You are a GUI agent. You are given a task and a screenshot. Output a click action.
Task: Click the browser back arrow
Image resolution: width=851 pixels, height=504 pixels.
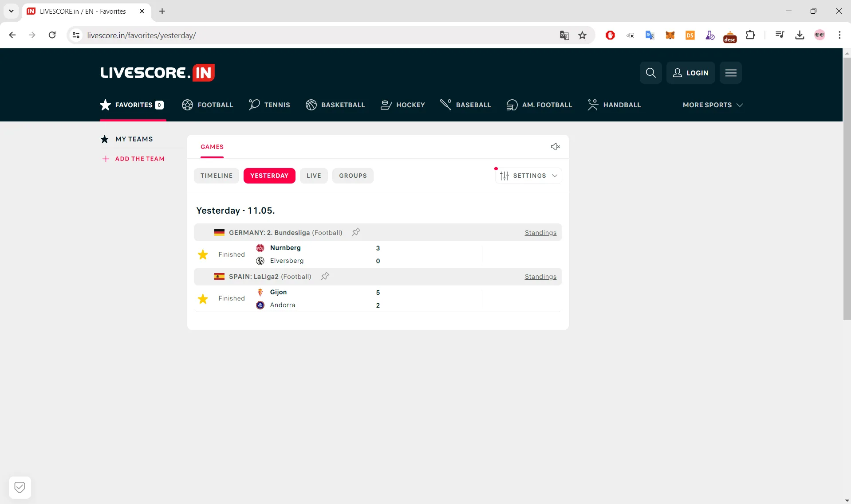12,35
